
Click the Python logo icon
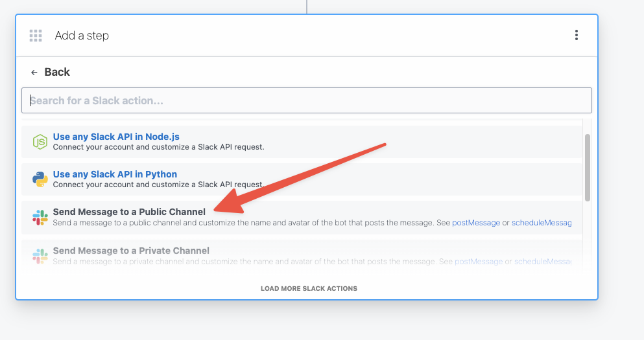pos(40,179)
